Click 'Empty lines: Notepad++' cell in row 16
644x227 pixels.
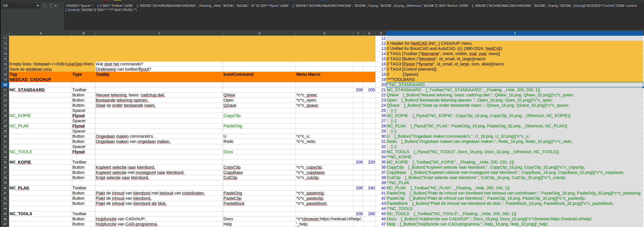point(52,64)
